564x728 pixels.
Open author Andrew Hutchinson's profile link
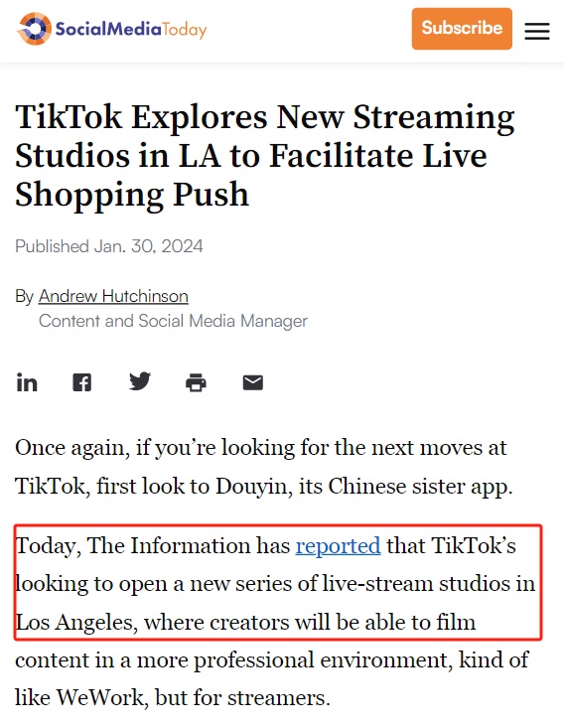(x=113, y=296)
